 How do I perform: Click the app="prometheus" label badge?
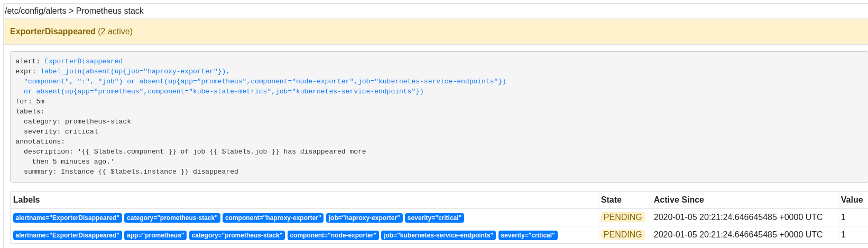(155, 235)
